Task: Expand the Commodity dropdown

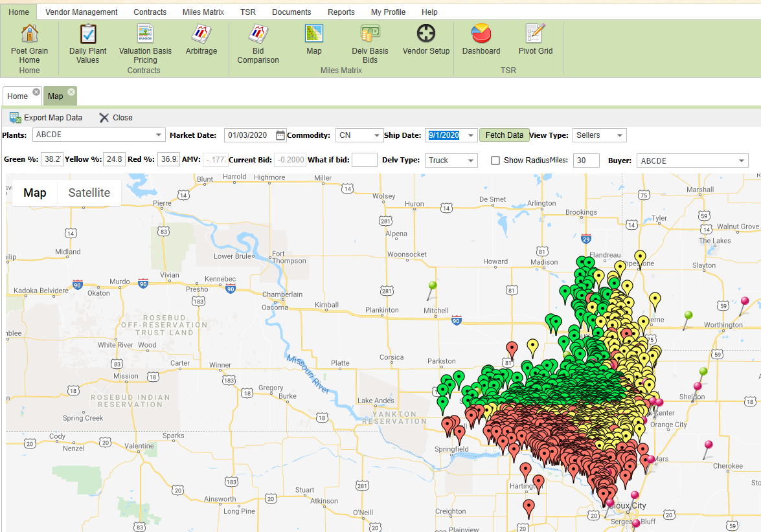Action: point(376,135)
